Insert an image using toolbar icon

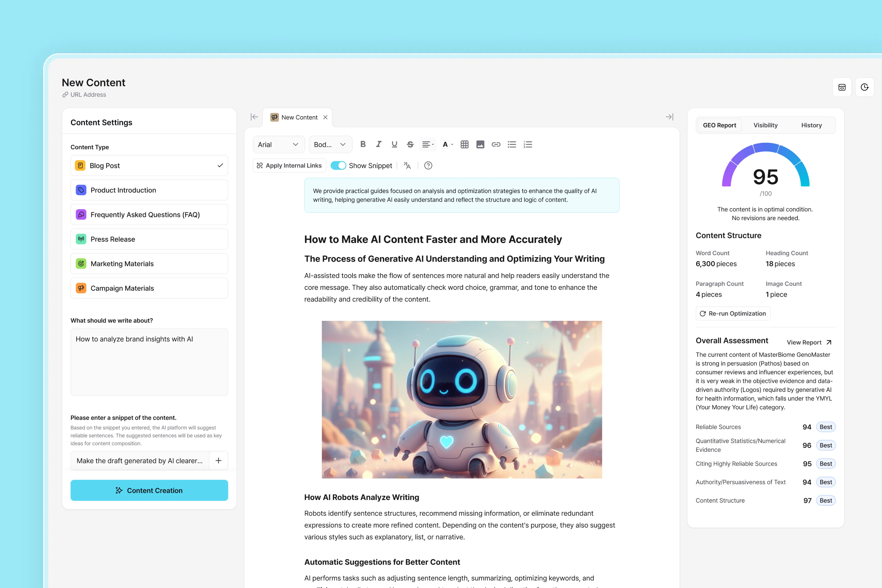(480, 144)
